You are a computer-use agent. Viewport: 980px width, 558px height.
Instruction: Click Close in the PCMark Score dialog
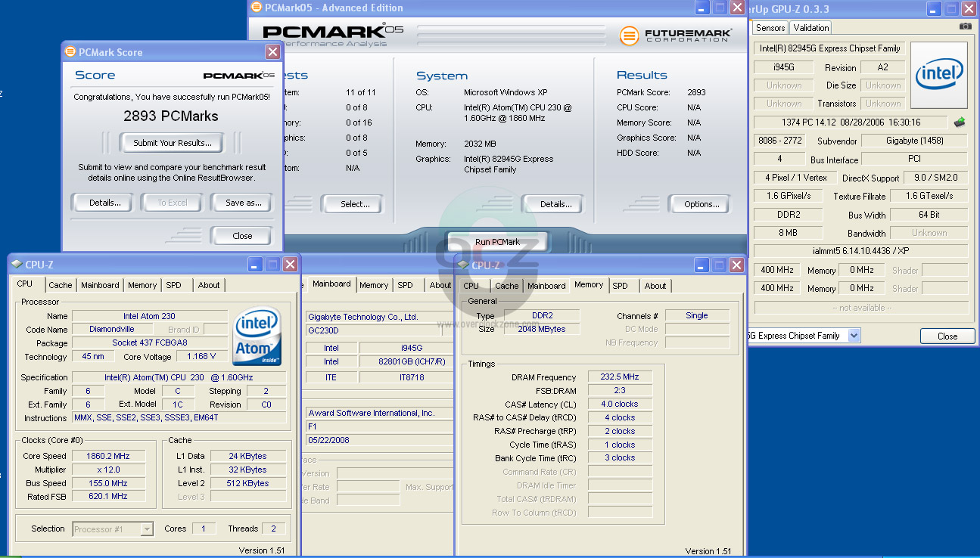[x=242, y=236]
